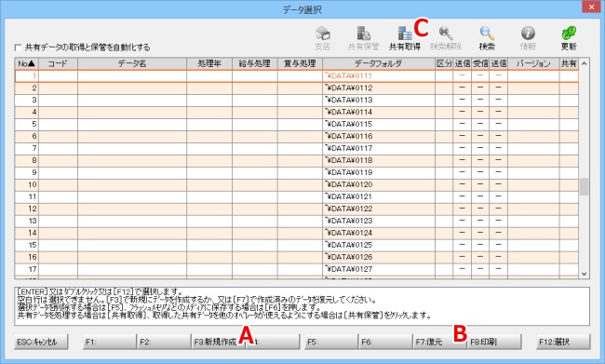Click the F7:復元 button
Screen dimensions: 605x364
point(440,342)
